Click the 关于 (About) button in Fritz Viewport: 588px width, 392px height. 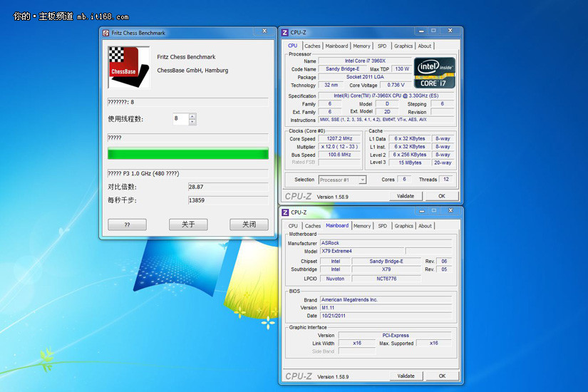pos(188,224)
